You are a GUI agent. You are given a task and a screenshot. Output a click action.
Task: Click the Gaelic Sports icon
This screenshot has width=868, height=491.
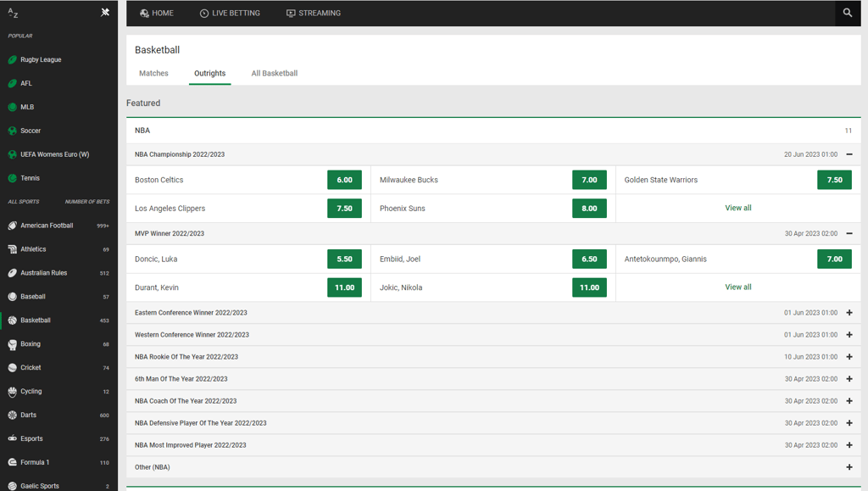click(12, 486)
